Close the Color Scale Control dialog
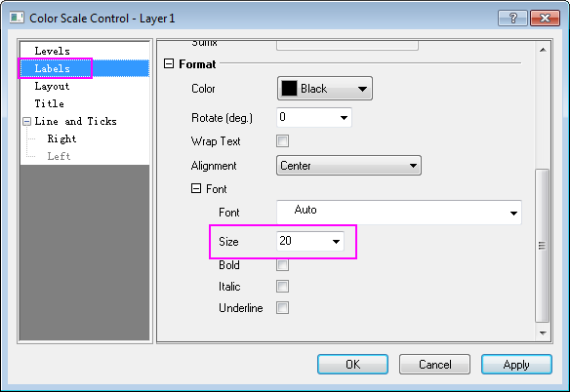 click(545, 18)
